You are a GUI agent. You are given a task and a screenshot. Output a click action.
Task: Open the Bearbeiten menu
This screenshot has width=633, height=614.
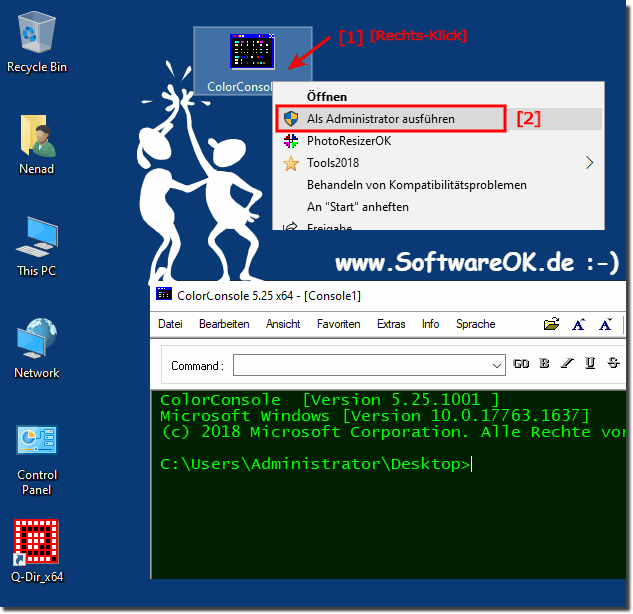pyautogui.click(x=224, y=324)
